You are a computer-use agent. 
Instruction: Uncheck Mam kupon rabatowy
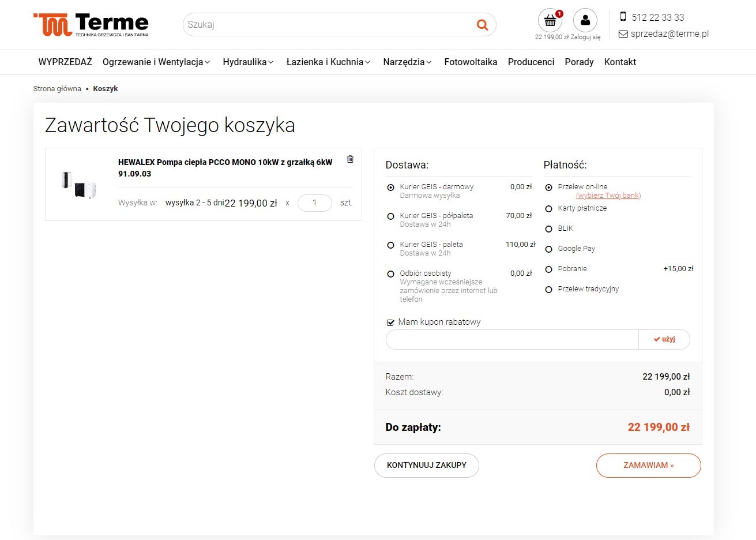(390, 322)
